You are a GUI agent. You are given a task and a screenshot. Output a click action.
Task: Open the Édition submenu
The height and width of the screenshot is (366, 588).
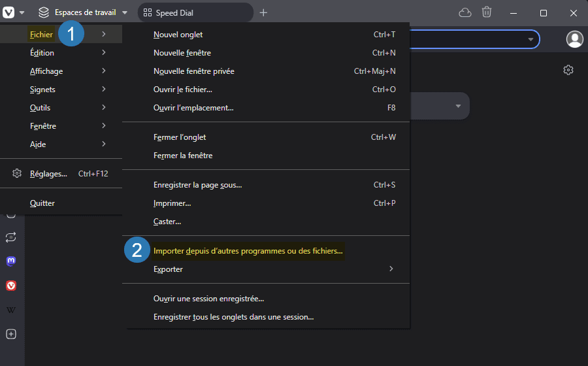pyautogui.click(x=61, y=52)
